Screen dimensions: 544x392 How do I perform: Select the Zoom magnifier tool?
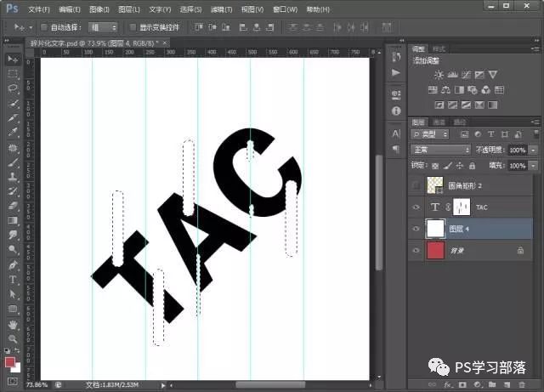coord(13,339)
